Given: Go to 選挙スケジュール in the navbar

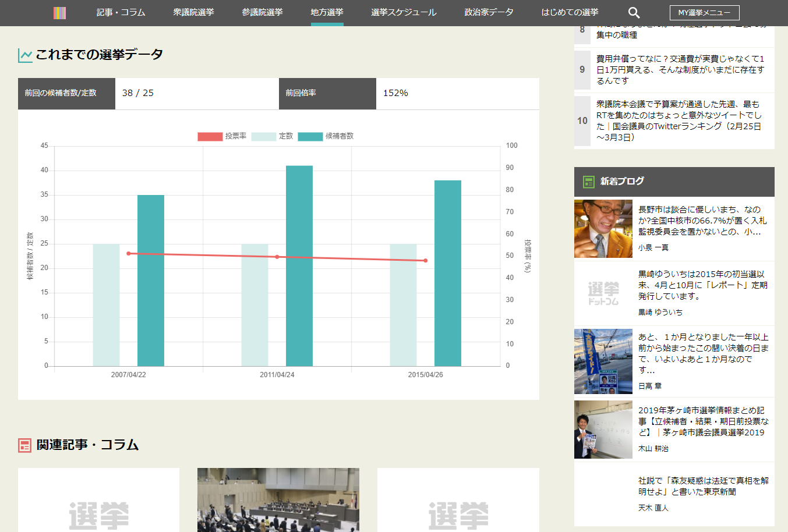Looking at the screenshot, I should click(404, 12).
